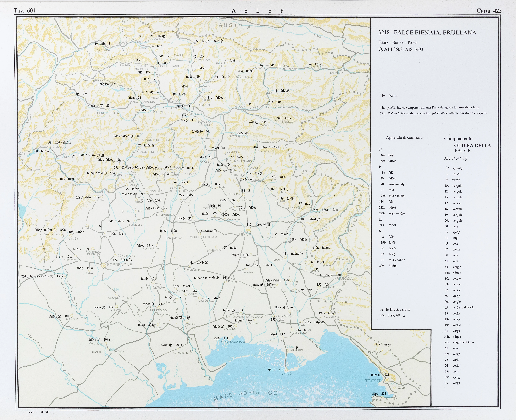Click the boxed S beside falza at point 221
Screen dimensions: 516x420
click(380, 375)
